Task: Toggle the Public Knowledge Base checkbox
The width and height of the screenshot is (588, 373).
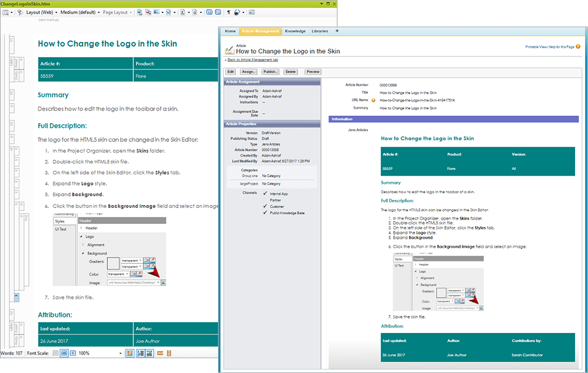Action: pos(266,213)
